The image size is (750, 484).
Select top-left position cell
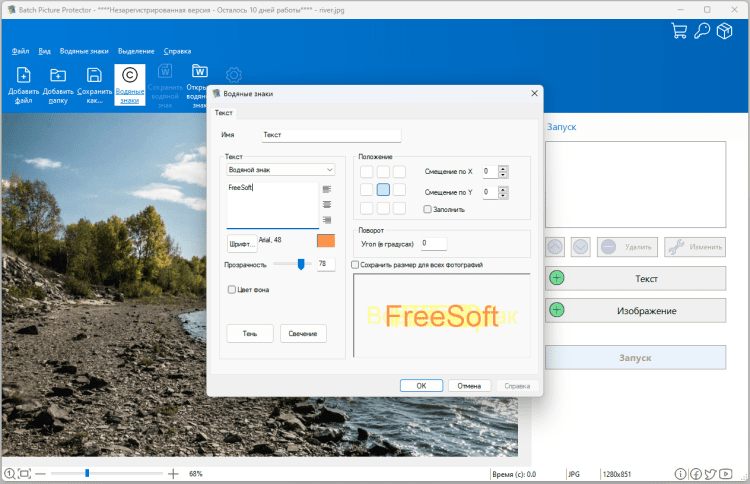coord(366,171)
